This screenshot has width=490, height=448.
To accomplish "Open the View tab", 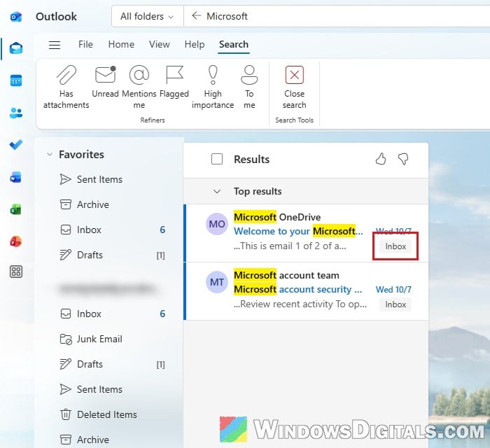I will (160, 44).
